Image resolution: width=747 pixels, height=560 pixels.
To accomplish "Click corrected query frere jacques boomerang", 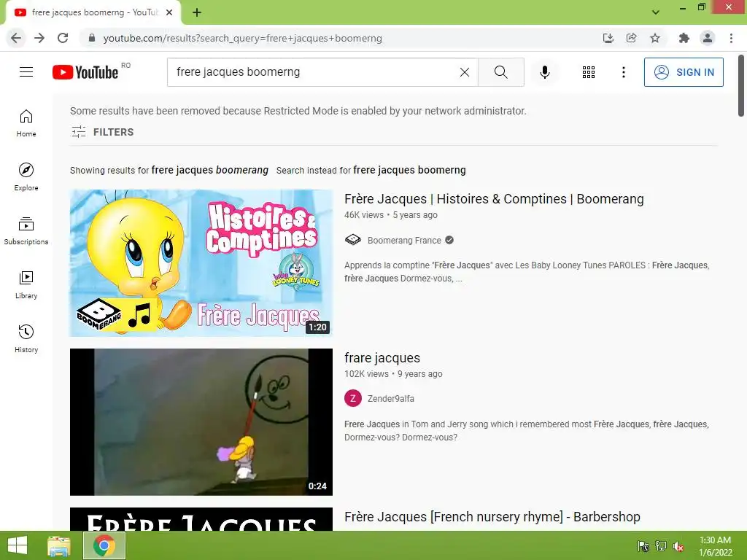I will pyautogui.click(x=209, y=170).
